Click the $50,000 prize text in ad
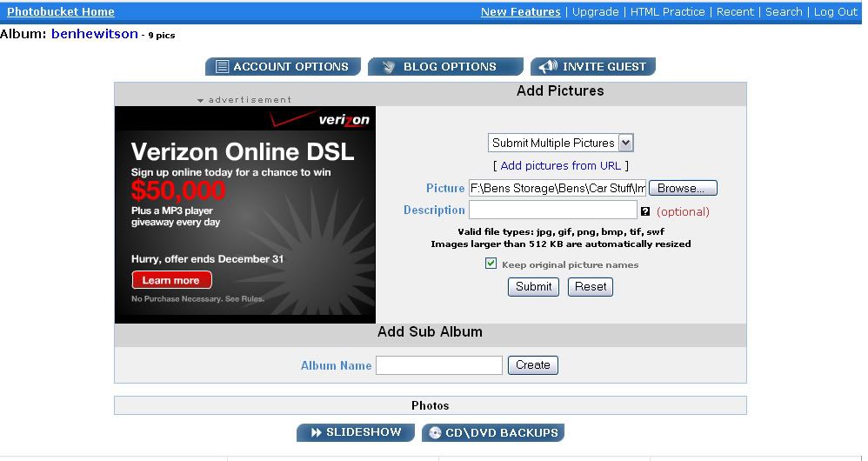 click(x=178, y=190)
